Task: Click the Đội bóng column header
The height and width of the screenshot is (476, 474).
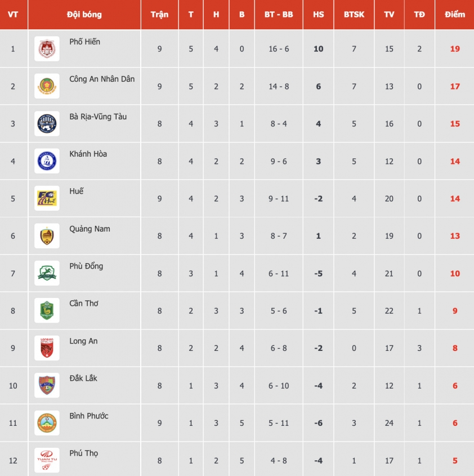Action: tap(84, 14)
